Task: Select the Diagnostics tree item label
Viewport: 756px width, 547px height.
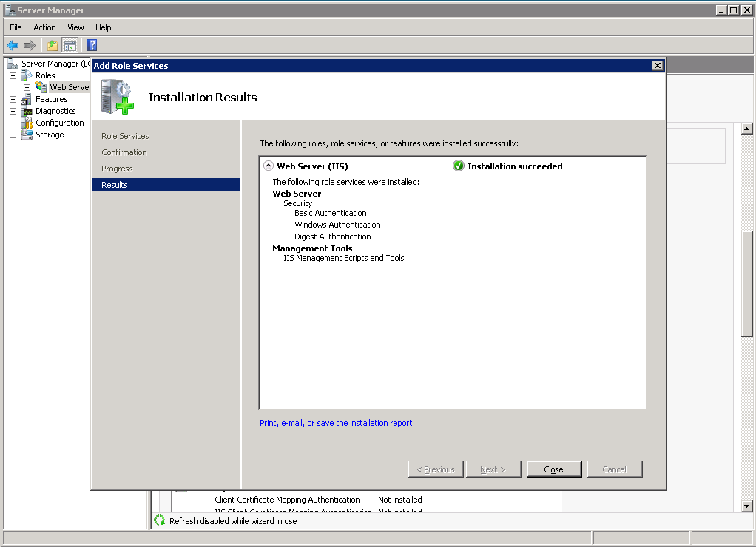Action: [55, 112]
